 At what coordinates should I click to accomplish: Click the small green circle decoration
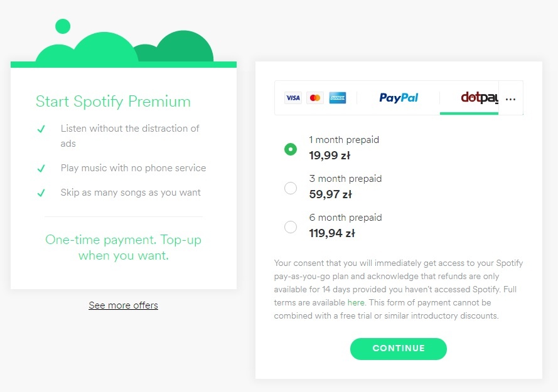[63, 26]
